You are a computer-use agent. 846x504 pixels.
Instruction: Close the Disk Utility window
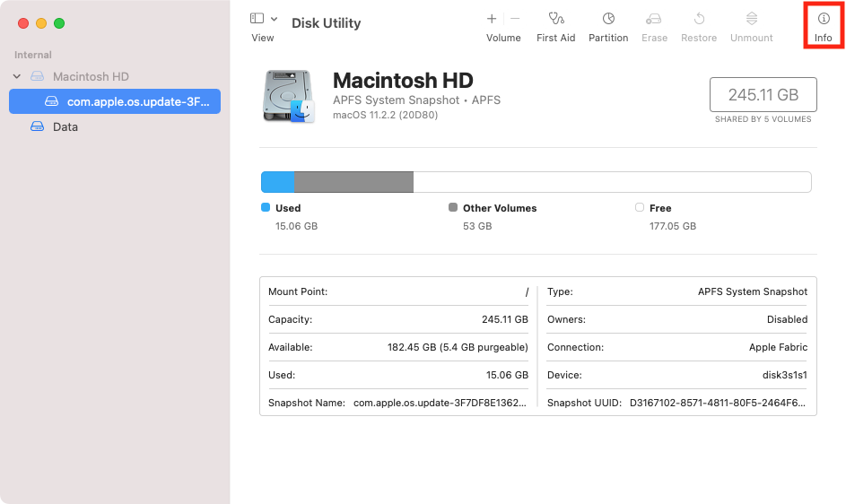[23, 23]
